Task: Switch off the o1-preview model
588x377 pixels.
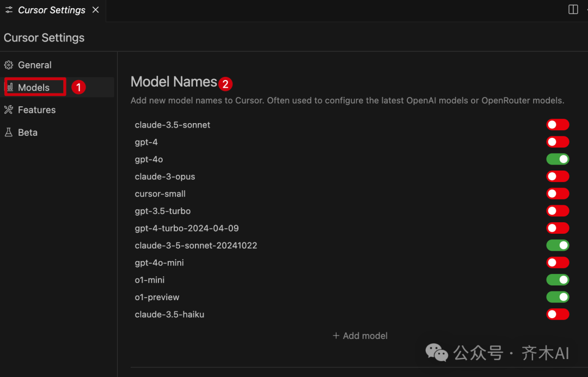Action: tap(558, 297)
